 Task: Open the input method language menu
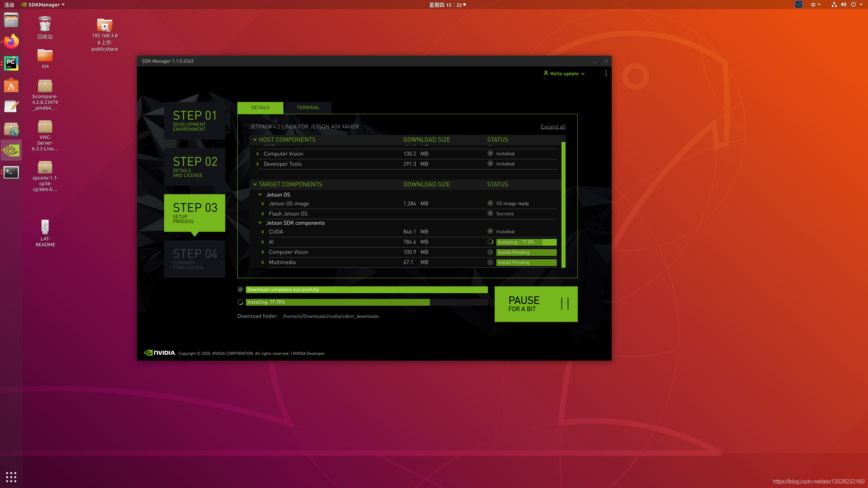(x=815, y=5)
